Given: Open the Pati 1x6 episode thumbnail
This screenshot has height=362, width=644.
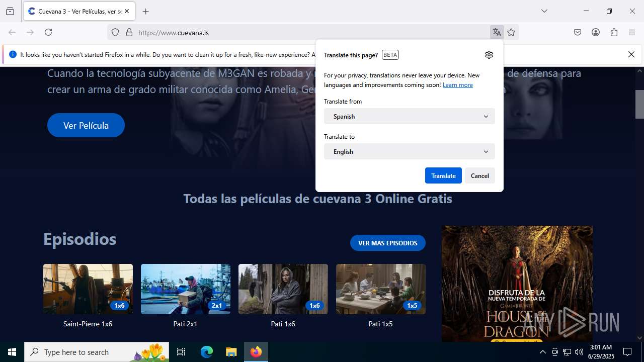Looking at the screenshot, I should [x=283, y=289].
